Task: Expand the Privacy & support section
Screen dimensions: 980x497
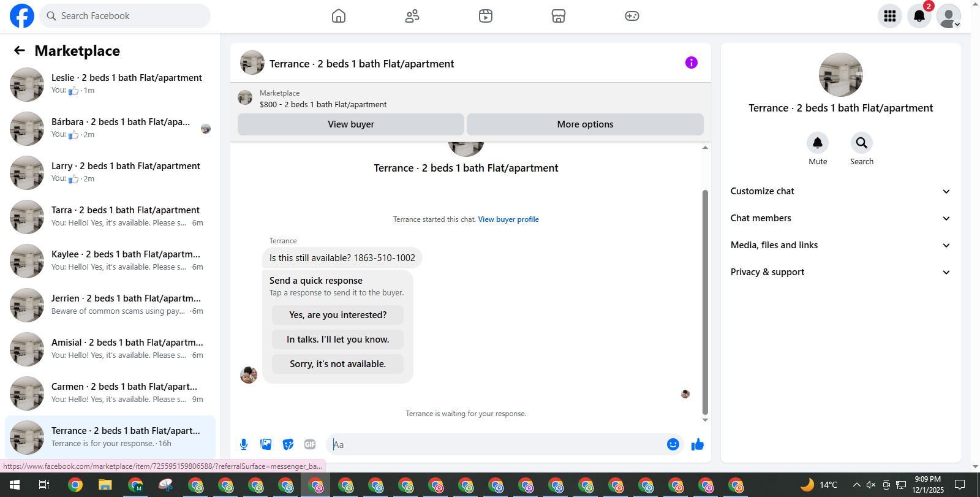Action: pos(841,272)
